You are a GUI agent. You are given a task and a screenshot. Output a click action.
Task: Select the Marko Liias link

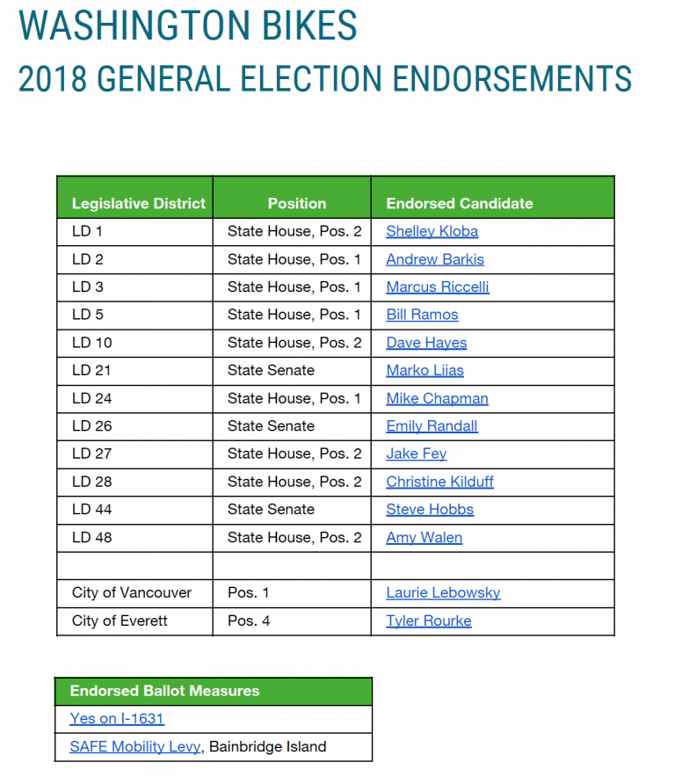[425, 371]
